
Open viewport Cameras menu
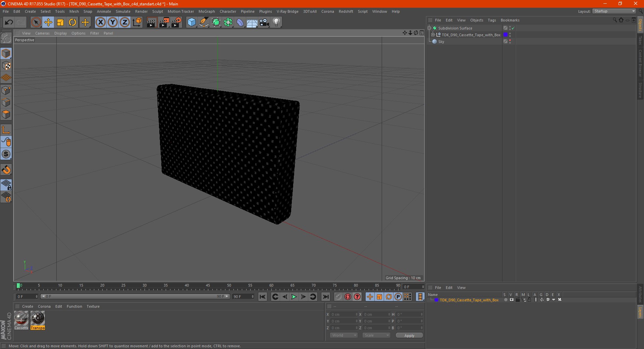[x=42, y=33]
